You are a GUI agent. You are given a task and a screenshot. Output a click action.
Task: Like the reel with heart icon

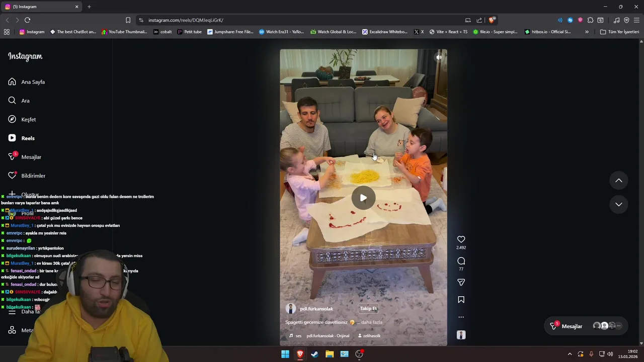click(x=461, y=239)
